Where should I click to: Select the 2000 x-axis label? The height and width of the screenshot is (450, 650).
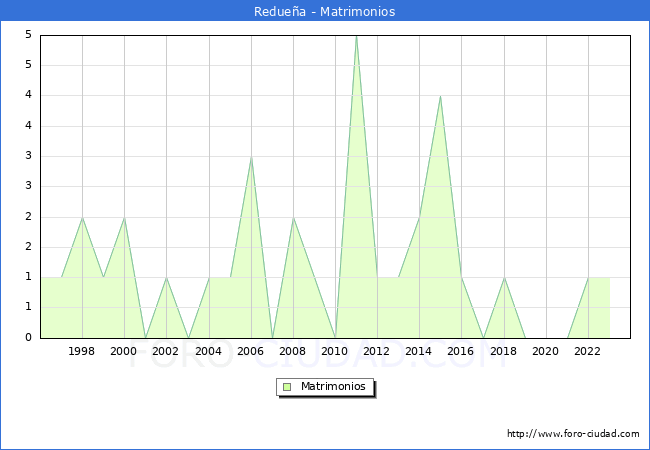tap(124, 352)
